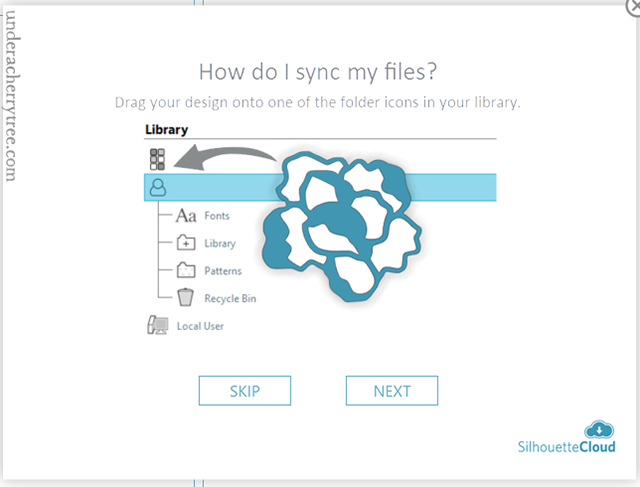Screen dimensions: 640x487
Task: Click the blue flower design thumbnail
Action: click(x=342, y=227)
